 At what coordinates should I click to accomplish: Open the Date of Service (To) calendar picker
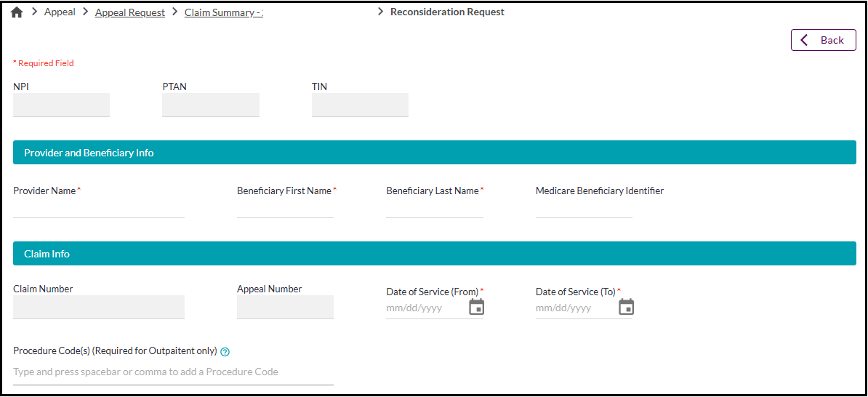click(626, 307)
